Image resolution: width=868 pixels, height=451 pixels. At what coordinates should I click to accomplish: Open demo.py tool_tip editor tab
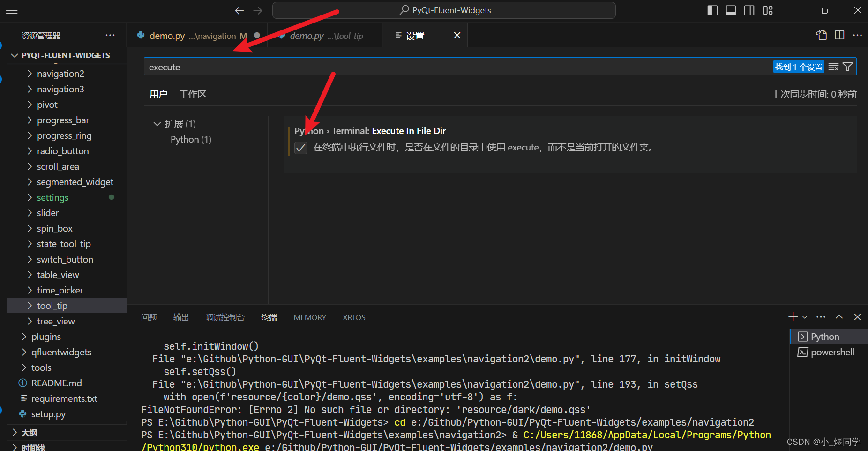point(326,36)
